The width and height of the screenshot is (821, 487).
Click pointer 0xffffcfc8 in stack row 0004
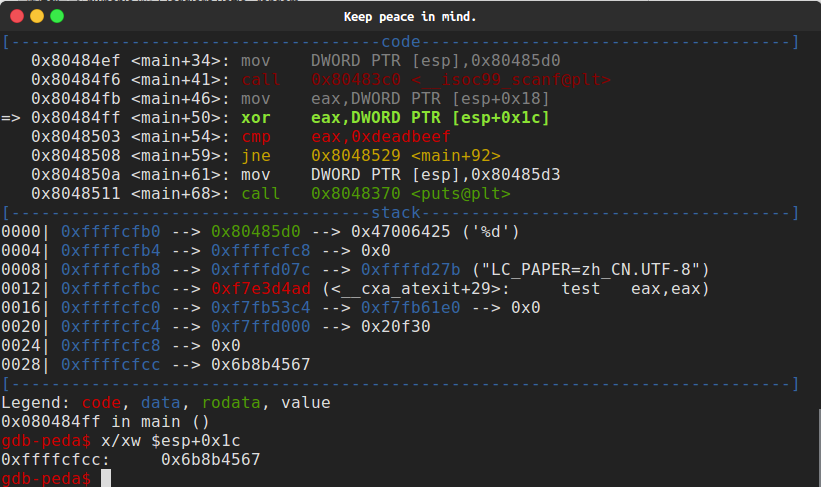pyautogui.click(x=260, y=250)
